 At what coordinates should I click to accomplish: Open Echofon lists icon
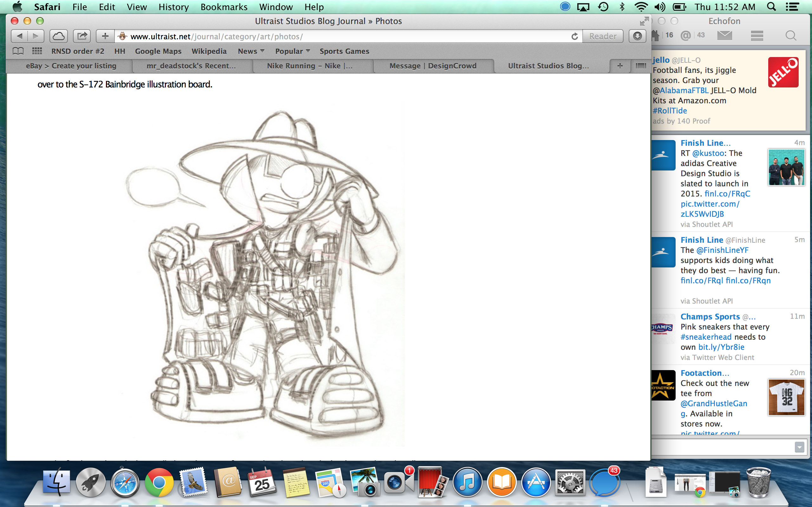point(757,35)
